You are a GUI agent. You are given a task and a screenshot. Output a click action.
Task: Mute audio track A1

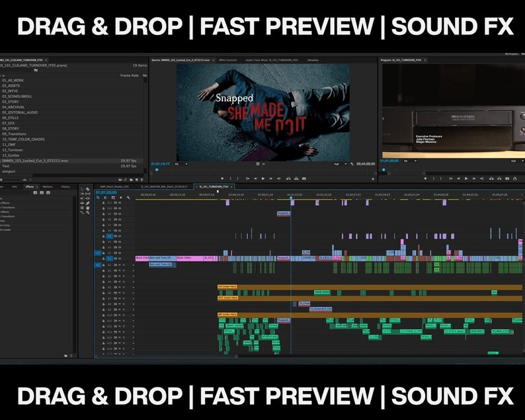pyautogui.click(x=120, y=265)
